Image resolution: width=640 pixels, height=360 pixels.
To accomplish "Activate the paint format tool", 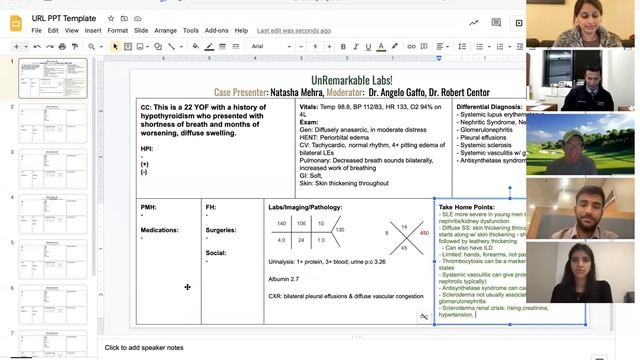I will point(75,47).
